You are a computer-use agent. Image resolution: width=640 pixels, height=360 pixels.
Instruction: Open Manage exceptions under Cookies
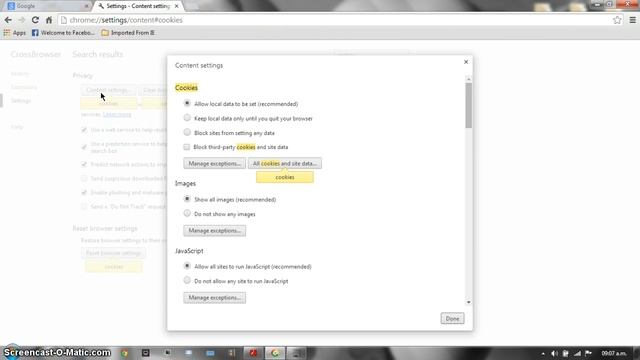(x=214, y=163)
